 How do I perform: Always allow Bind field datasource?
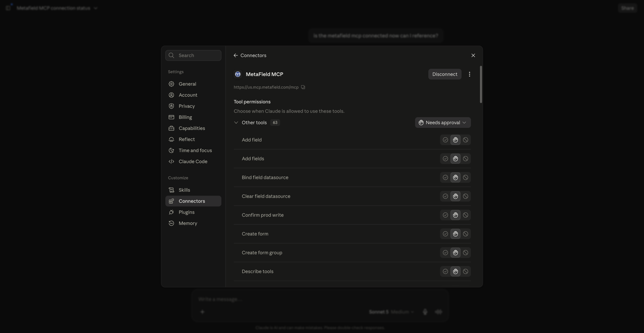445,177
